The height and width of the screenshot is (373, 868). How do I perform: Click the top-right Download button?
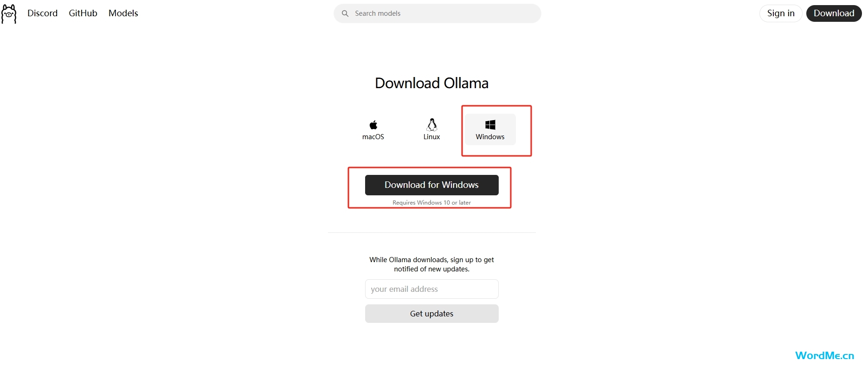834,13
